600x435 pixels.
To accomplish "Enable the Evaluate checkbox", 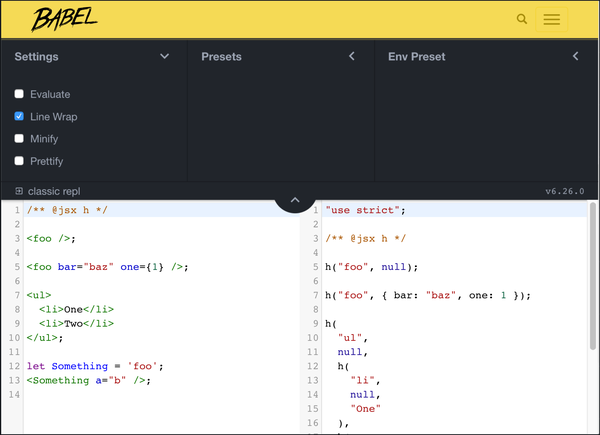I will click(x=19, y=94).
